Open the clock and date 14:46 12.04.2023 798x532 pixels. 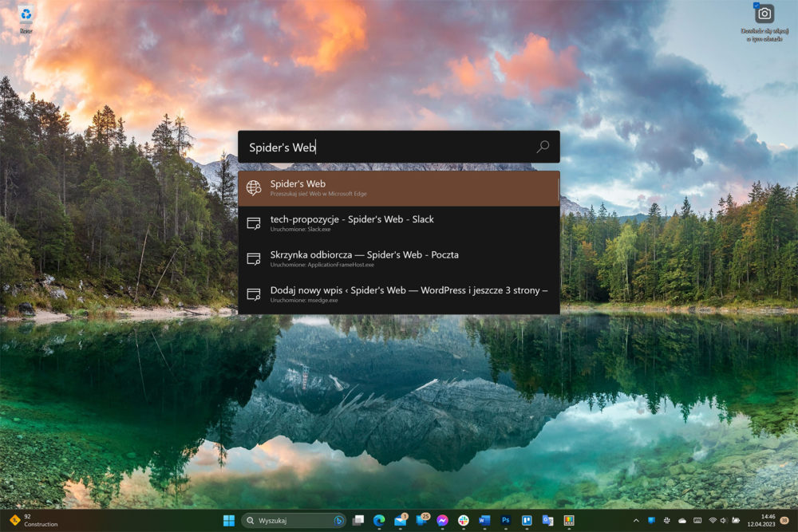(x=761, y=520)
